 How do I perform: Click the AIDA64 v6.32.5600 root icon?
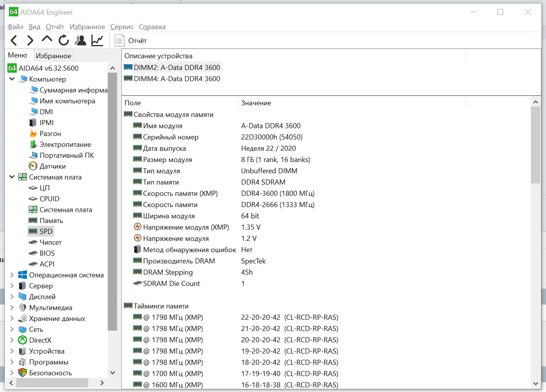(12, 68)
